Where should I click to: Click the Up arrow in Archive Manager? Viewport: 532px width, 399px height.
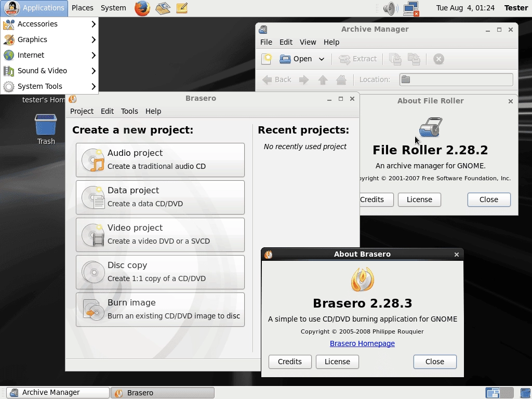[x=323, y=79]
